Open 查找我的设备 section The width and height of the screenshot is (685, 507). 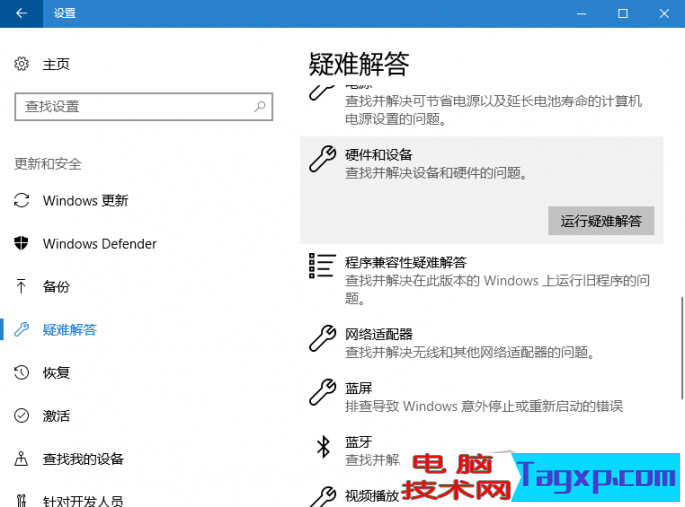83,459
